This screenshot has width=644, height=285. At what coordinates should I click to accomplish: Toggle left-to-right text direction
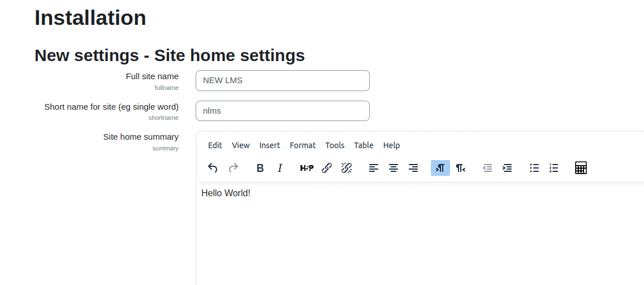[x=440, y=168]
